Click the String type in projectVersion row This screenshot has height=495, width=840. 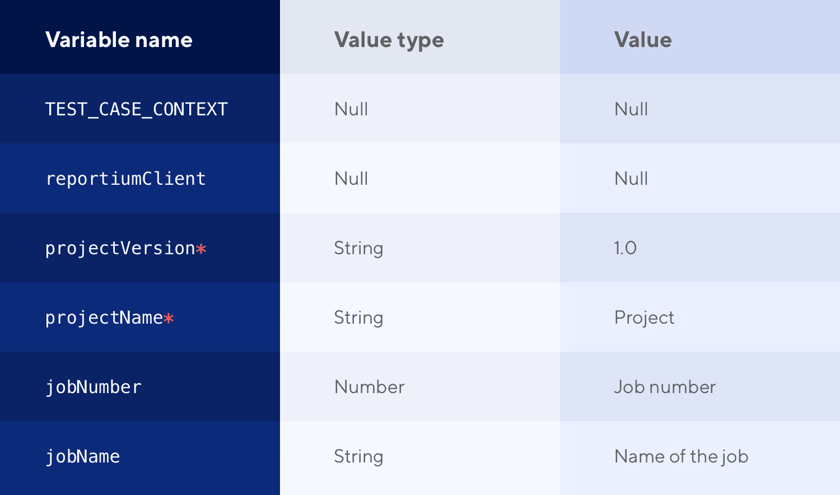(358, 249)
